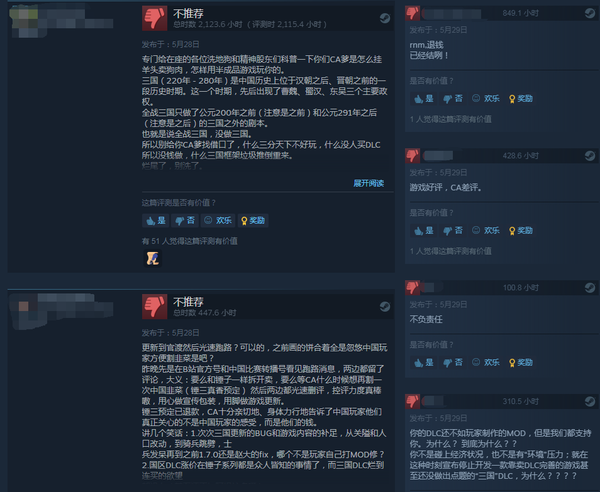The width and height of the screenshot is (600, 492).
Task: Open the blurred user avatar of the first review
Action: coord(24,21)
